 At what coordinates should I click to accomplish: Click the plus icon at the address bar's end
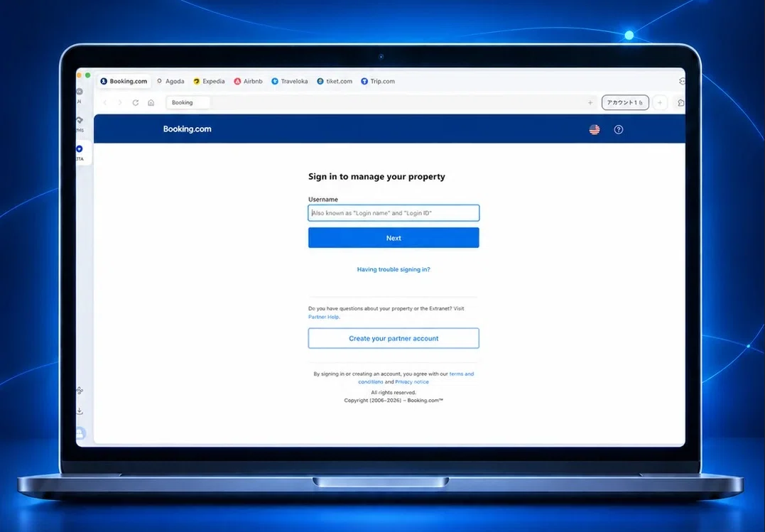tap(590, 102)
